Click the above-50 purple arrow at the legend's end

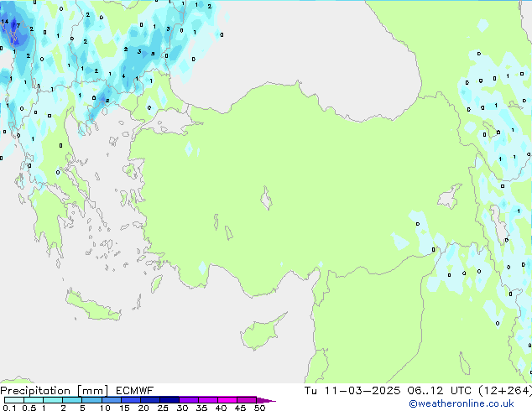pyautogui.click(x=266, y=400)
